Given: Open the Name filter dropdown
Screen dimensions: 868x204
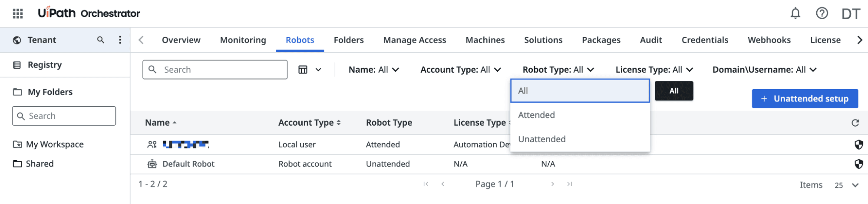Looking at the screenshot, I should [373, 70].
